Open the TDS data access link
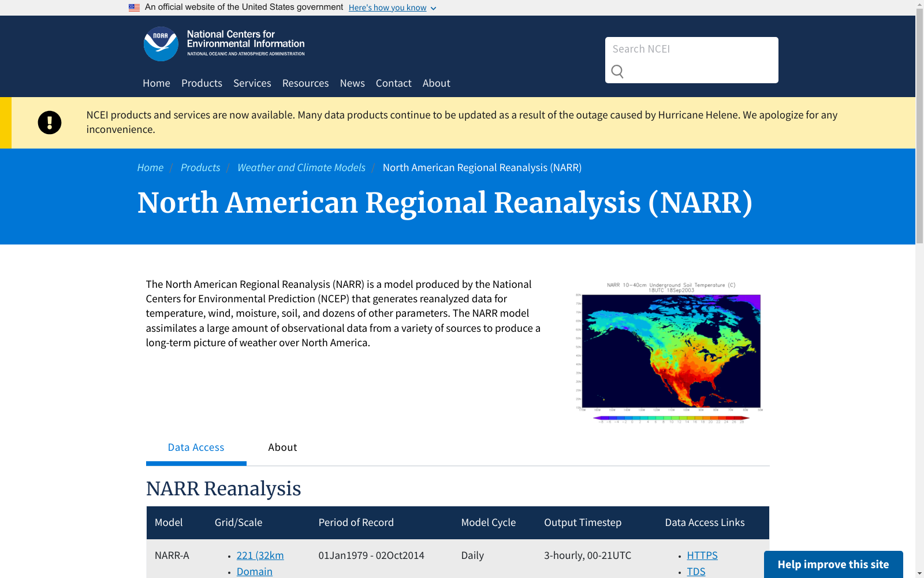The height and width of the screenshot is (578, 924). tap(696, 572)
